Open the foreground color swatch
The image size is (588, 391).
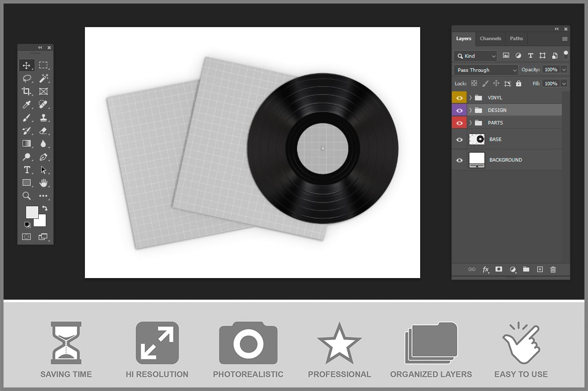[31, 211]
